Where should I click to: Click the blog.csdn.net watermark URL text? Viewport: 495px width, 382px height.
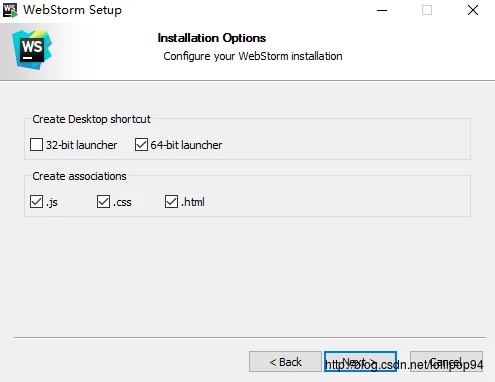click(x=404, y=365)
